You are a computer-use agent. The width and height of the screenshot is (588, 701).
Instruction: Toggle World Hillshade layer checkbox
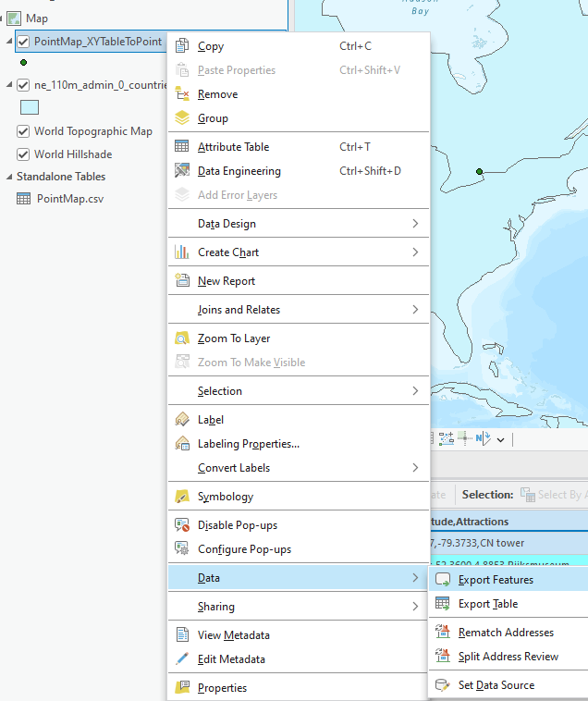coord(23,154)
